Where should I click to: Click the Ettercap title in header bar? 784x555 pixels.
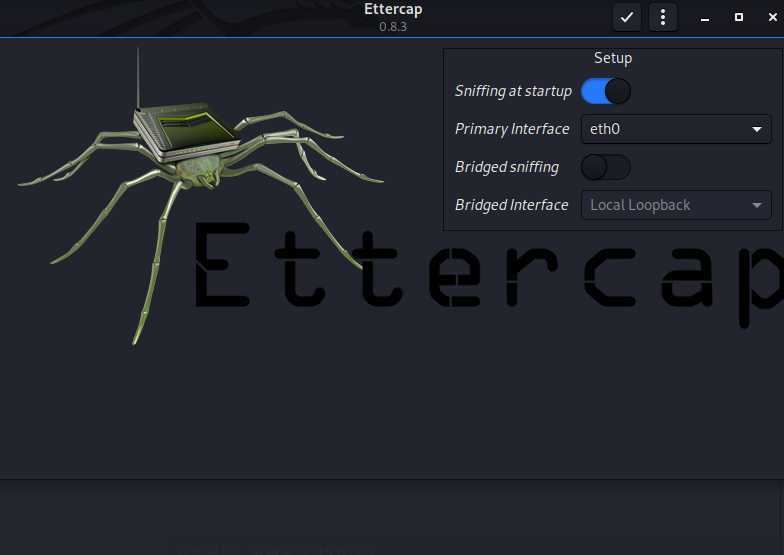click(x=393, y=10)
